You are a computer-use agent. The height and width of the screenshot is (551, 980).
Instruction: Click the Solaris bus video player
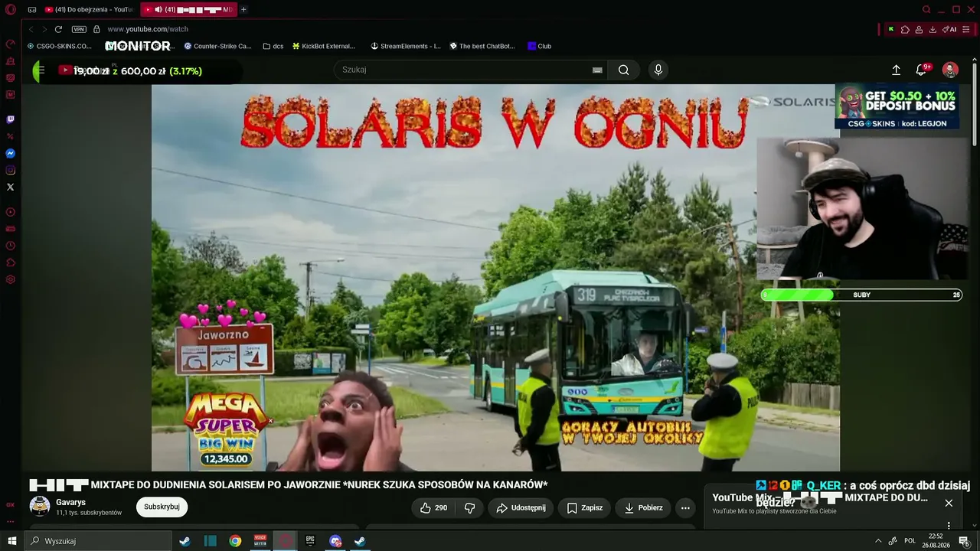point(495,278)
